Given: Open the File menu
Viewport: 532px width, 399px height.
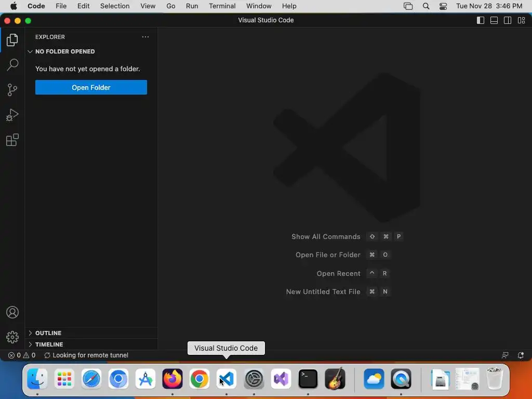Looking at the screenshot, I should coord(61,6).
